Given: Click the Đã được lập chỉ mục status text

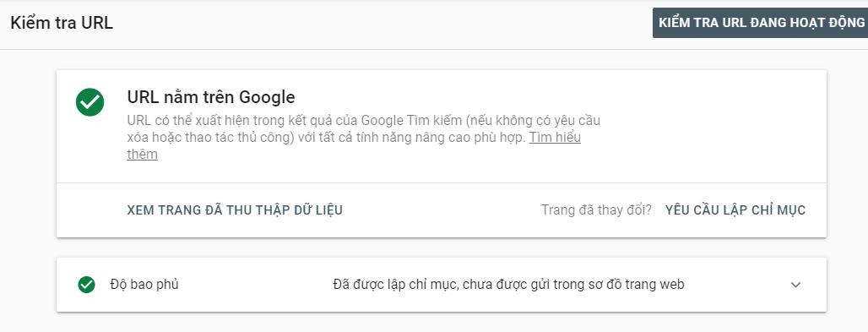Looking at the screenshot, I should coord(395,285).
